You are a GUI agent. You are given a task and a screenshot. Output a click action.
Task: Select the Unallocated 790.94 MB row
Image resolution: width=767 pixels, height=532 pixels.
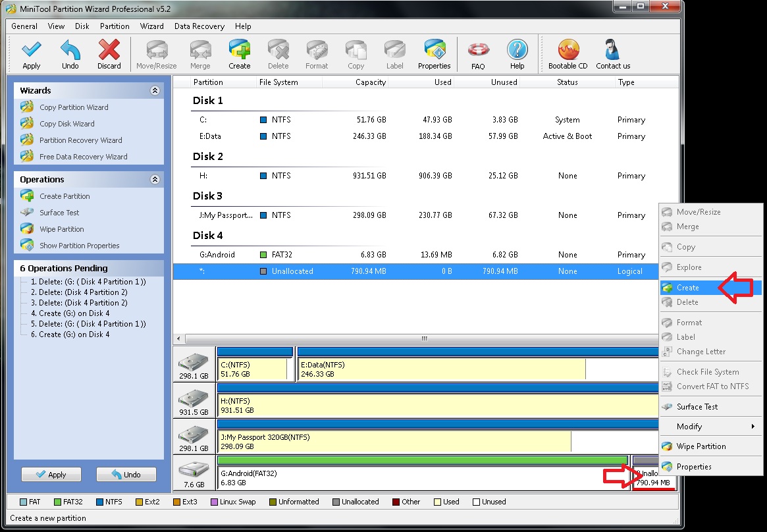(x=416, y=271)
